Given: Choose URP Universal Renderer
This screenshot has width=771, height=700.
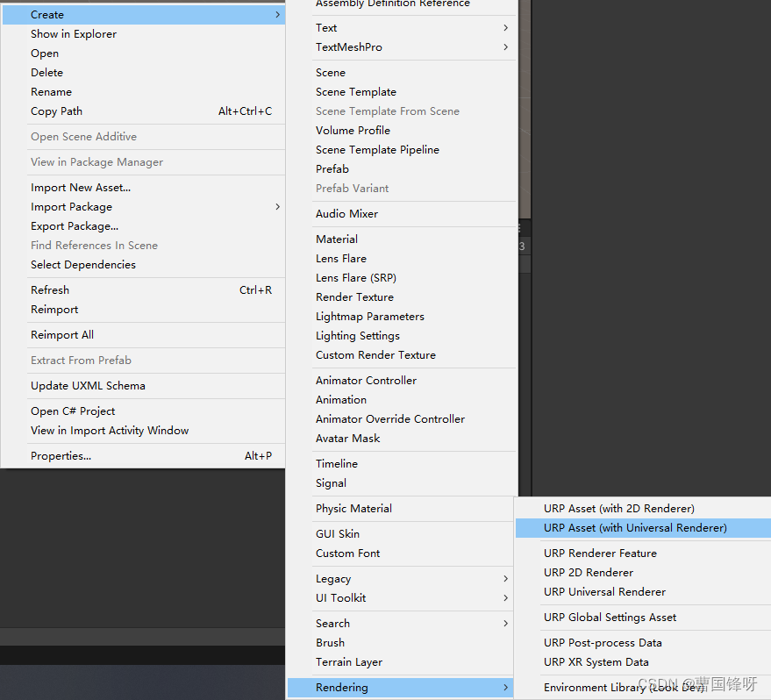Looking at the screenshot, I should pos(643,592).
